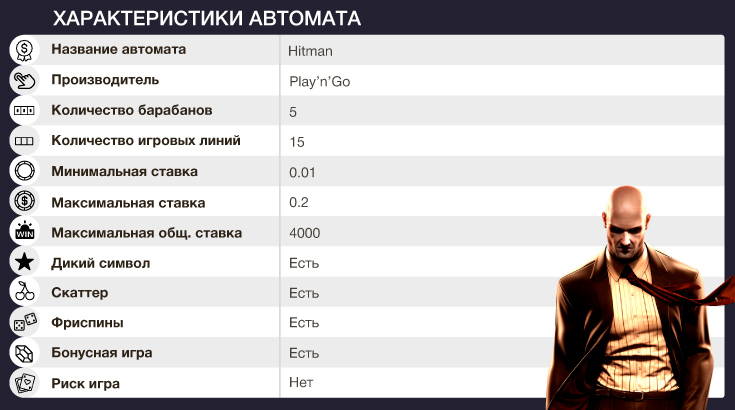Click the star icon beside Дикий символ
Screen dimensions: 735x410
point(23,262)
